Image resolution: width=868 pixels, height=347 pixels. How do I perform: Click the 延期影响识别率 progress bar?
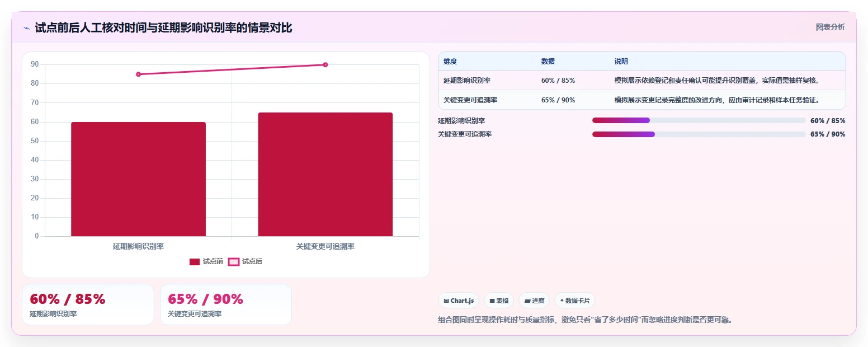click(699, 120)
